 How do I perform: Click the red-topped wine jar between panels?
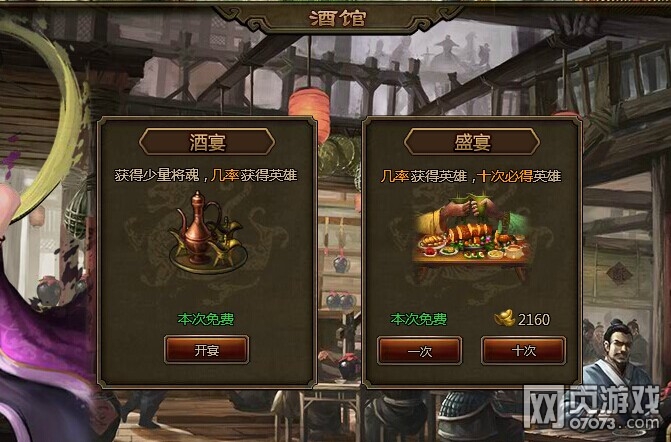pos(349,367)
